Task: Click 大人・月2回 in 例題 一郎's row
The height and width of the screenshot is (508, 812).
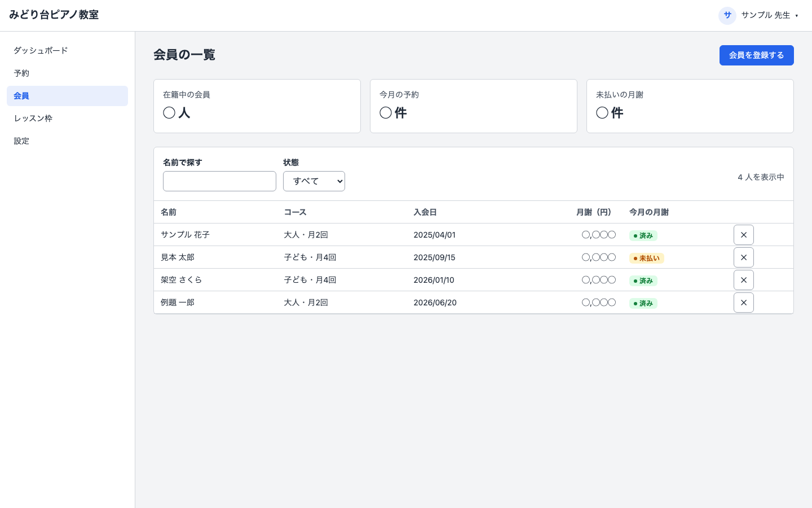Action: [306, 303]
